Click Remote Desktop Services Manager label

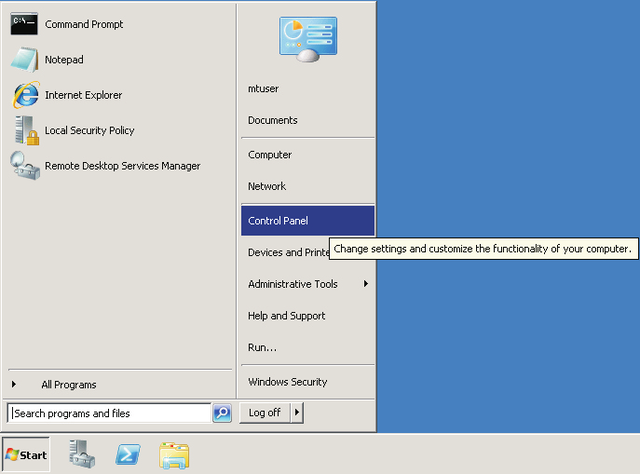click(122, 166)
